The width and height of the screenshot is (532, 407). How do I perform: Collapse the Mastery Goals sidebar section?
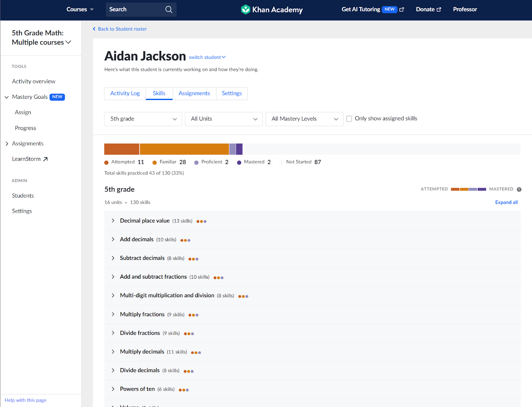6,97
